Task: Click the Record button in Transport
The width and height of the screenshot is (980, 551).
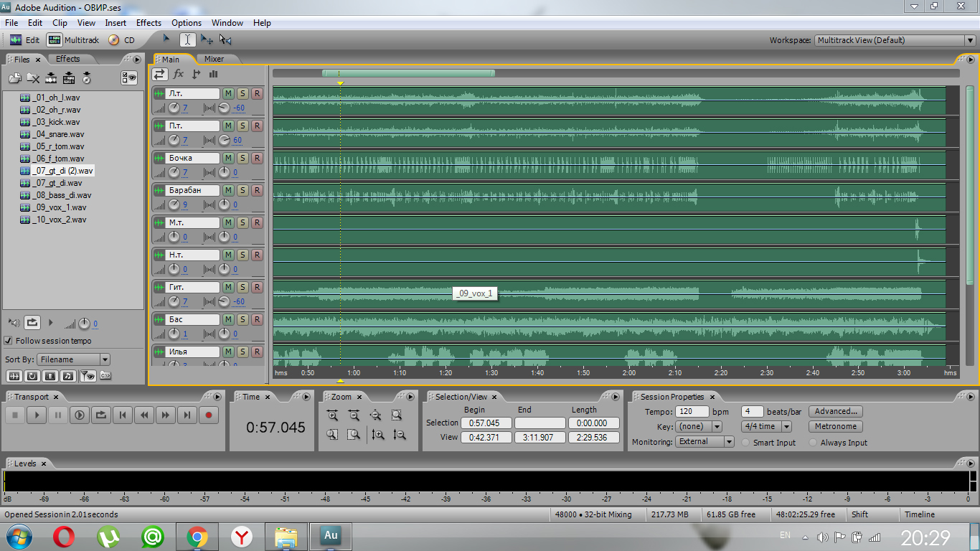Action: pyautogui.click(x=209, y=415)
